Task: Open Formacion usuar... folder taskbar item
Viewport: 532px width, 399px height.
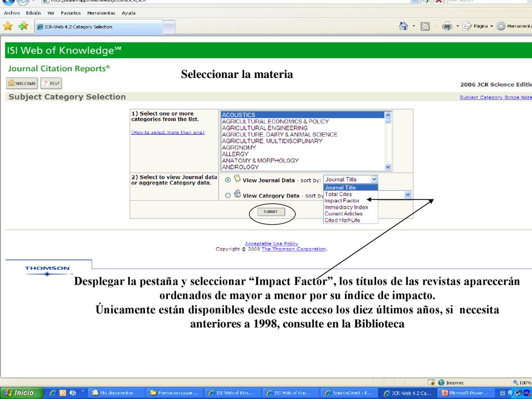Action: tap(175, 393)
